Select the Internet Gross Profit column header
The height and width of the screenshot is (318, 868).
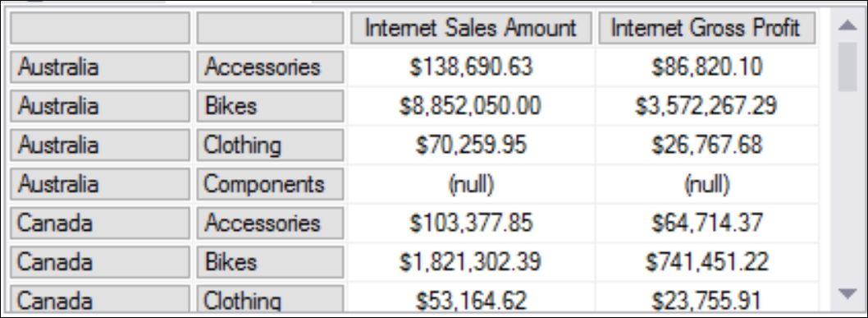coord(707,28)
